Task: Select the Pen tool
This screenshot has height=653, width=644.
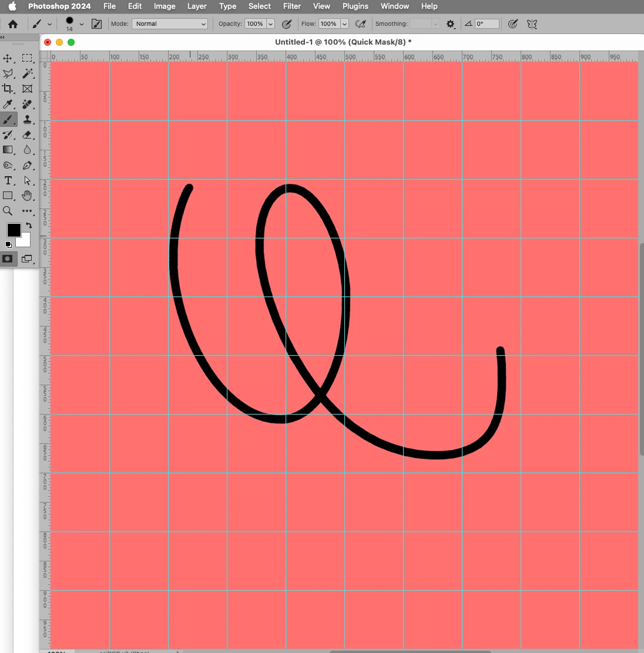Action: coord(27,166)
